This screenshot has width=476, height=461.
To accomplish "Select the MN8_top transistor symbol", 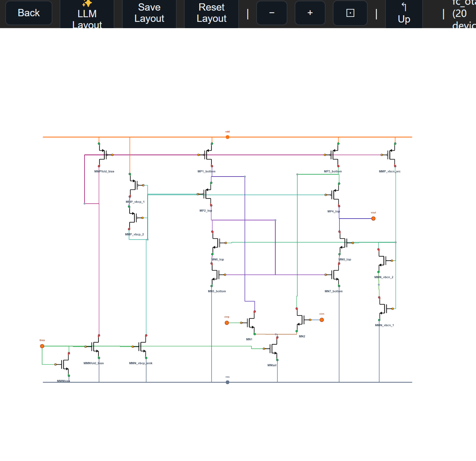I will 345,243.
